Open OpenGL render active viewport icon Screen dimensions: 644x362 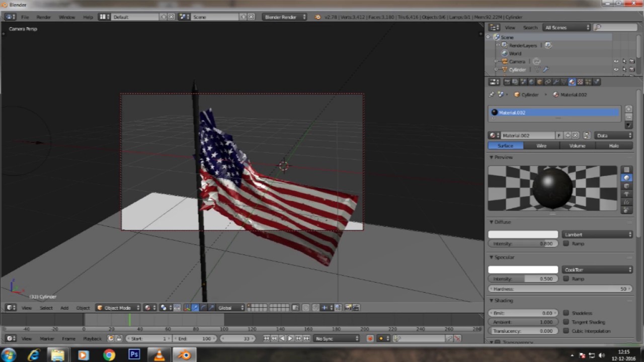coord(348,308)
